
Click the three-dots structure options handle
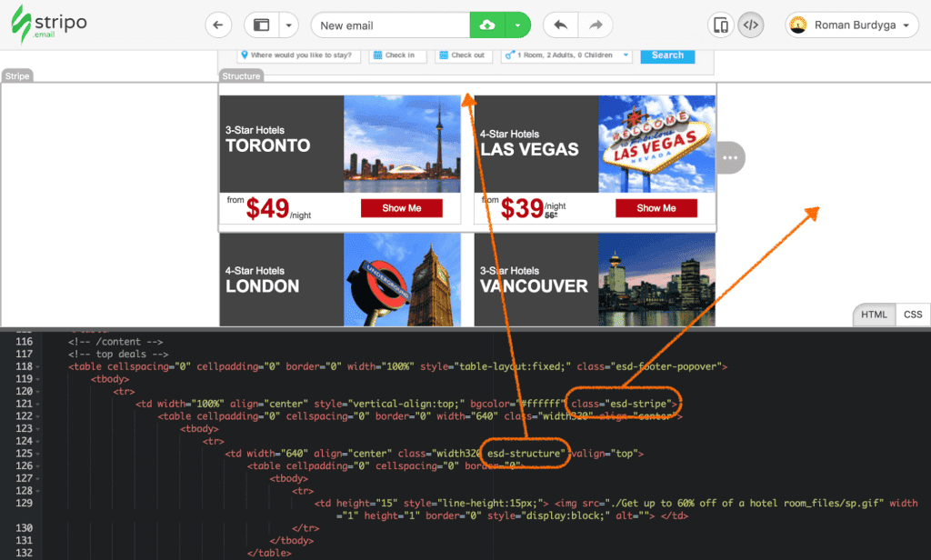tap(730, 157)
